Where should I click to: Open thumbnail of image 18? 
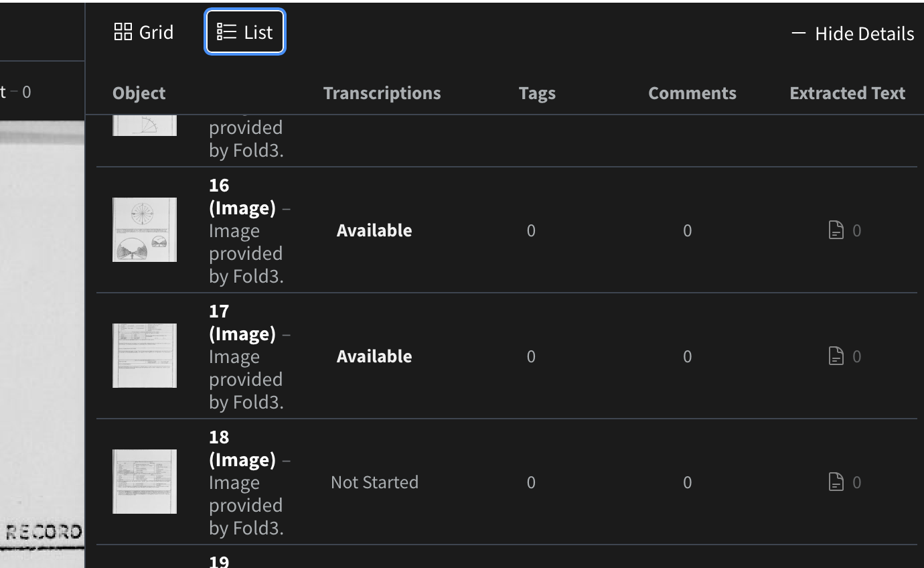(145, 482)
